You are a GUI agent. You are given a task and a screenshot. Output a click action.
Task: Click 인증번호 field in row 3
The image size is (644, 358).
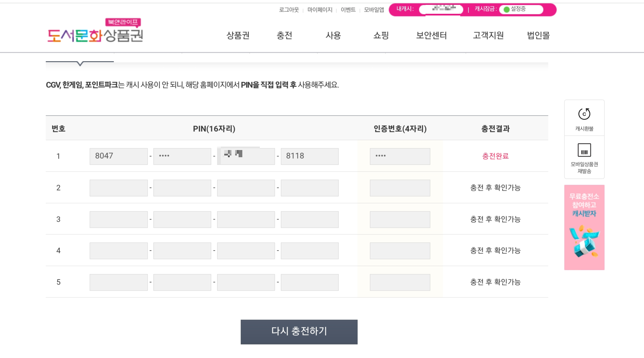(400, 219)
